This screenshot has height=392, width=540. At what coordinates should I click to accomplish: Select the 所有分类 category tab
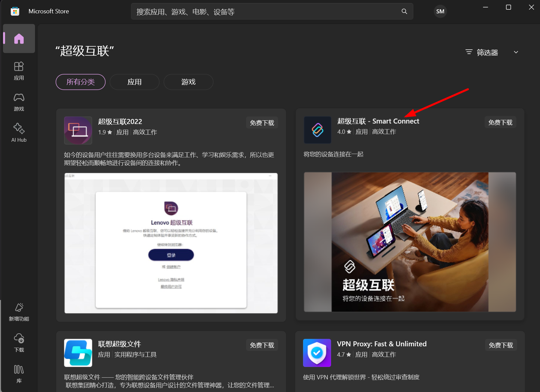pos(81,82)
